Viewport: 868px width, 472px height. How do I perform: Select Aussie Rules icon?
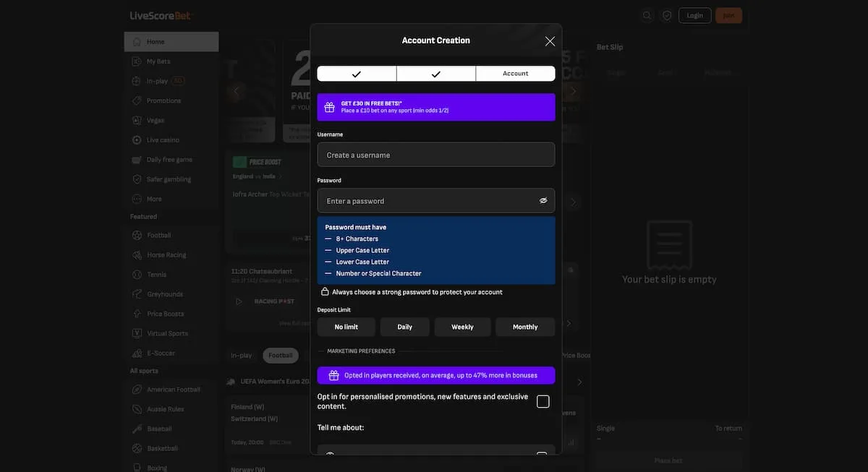tap(137, 409)
